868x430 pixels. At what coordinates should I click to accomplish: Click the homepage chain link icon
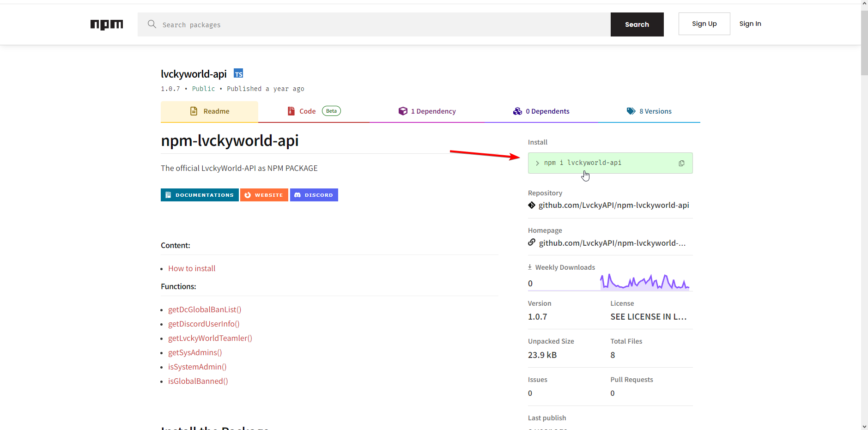(x=532, y=242)
